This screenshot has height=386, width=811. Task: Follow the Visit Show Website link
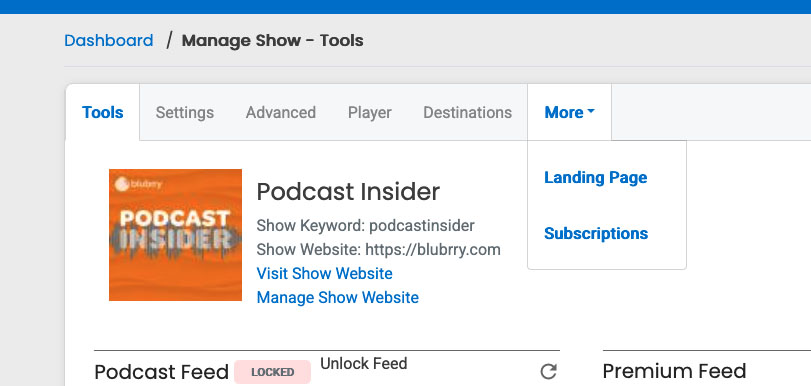pyautogui.click(x=324, y=273)
